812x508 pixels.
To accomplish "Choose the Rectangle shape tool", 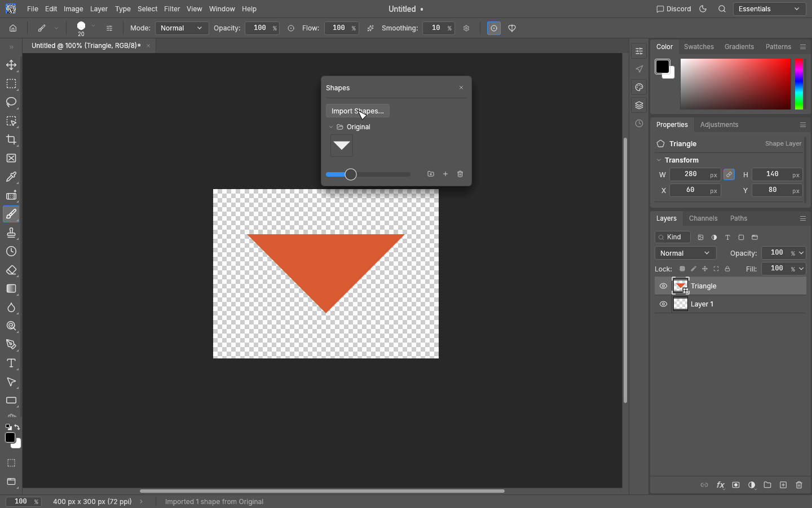I will (x=11, y=401).
